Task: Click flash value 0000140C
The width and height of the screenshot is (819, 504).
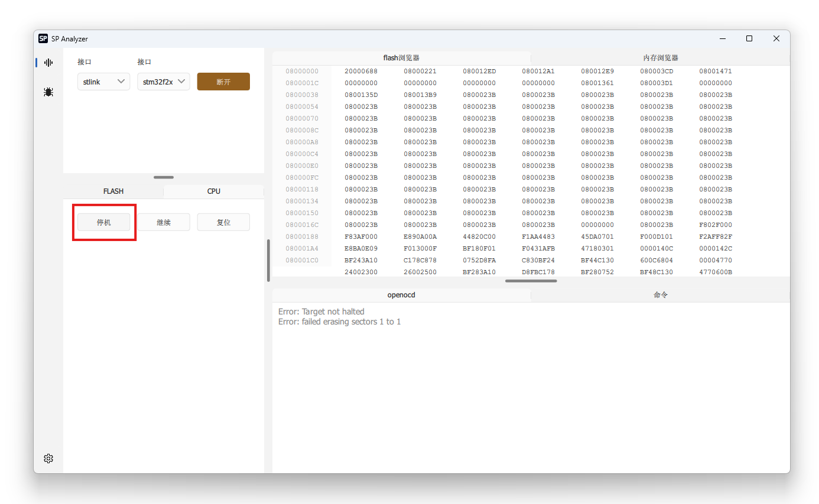Action: (x=656, y=248)
